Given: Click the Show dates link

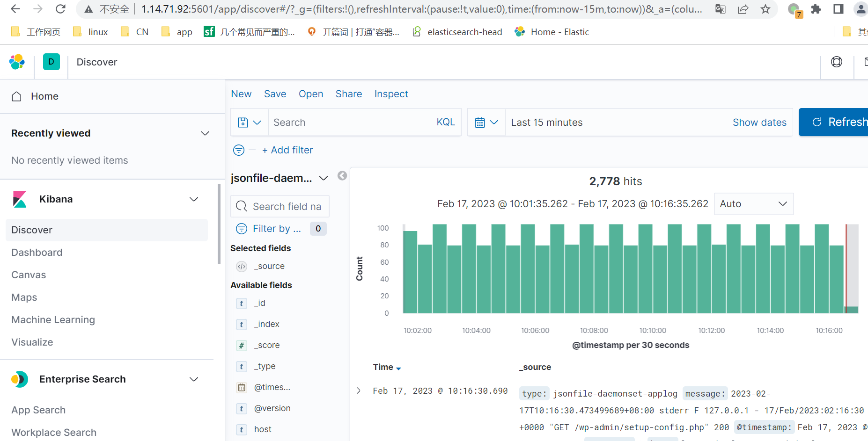Looking at the screenshot, I should 759,123.
